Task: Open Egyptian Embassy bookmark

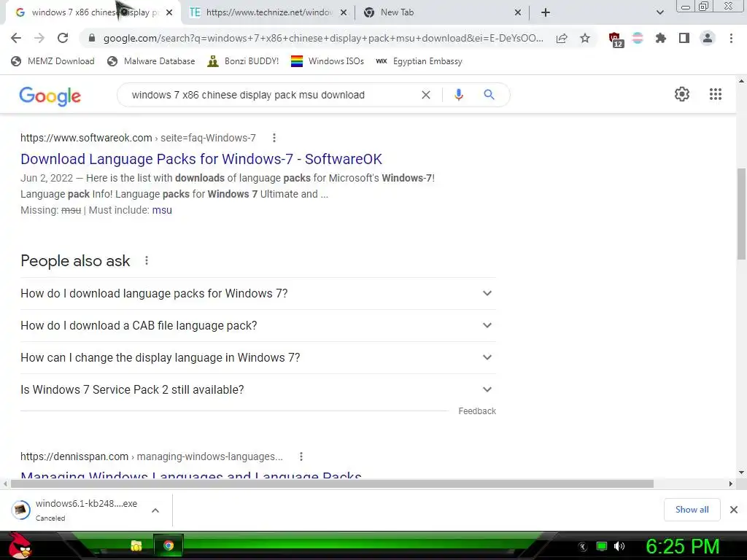Action: [x=419, y=61]
